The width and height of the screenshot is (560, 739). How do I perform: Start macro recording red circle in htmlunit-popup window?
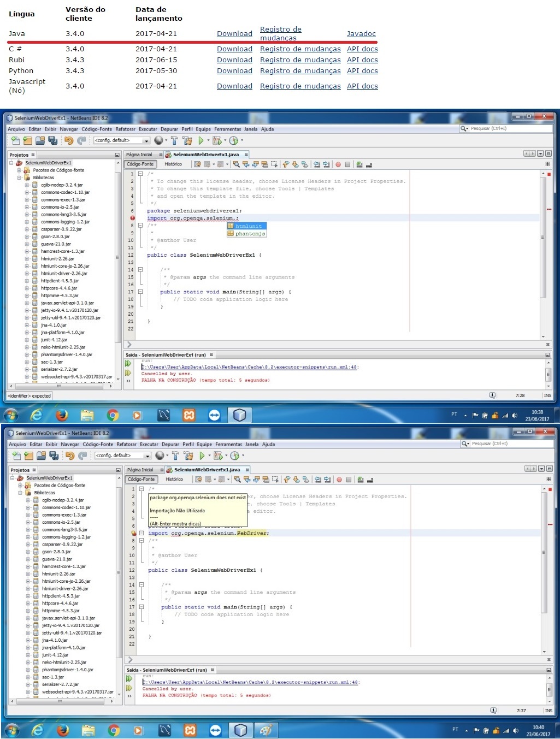(338, 164)
